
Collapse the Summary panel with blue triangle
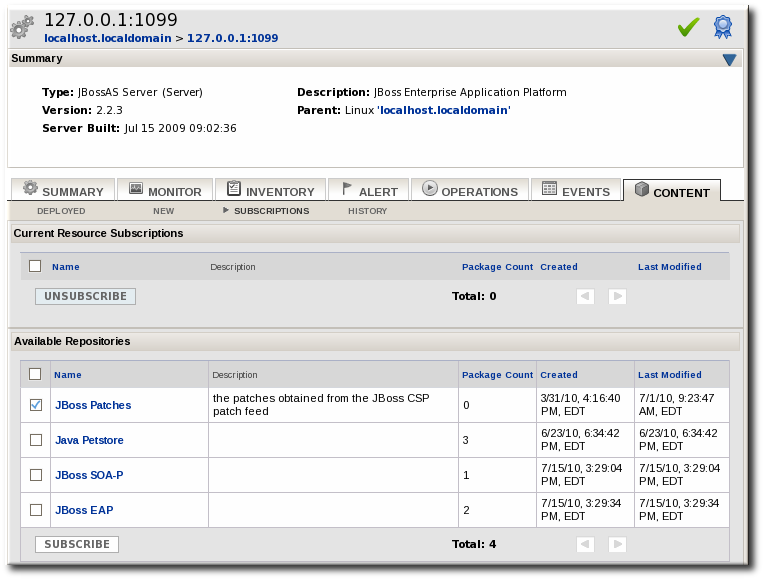click(x=729, y=60)
